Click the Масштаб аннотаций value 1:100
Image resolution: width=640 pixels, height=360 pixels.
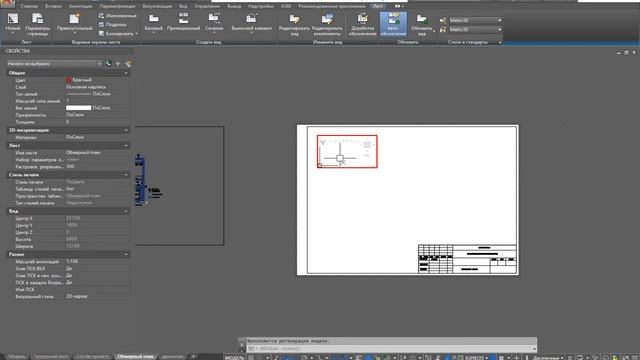[x=72, y=261]
